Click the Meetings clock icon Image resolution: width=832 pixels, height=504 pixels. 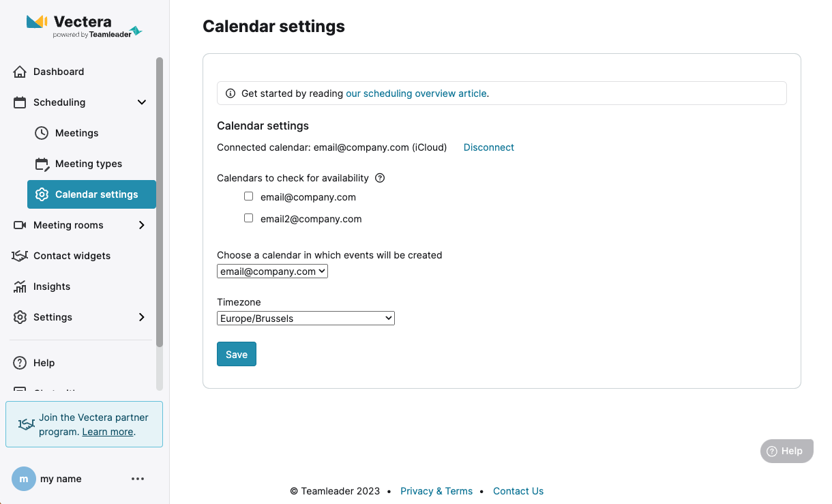tap(42, 133)
